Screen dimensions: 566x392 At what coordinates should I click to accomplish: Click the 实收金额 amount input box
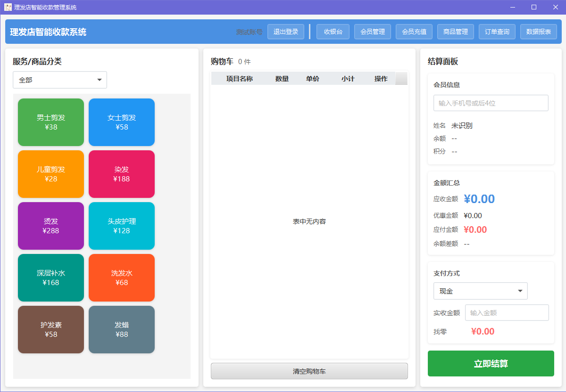click(507, 312)
